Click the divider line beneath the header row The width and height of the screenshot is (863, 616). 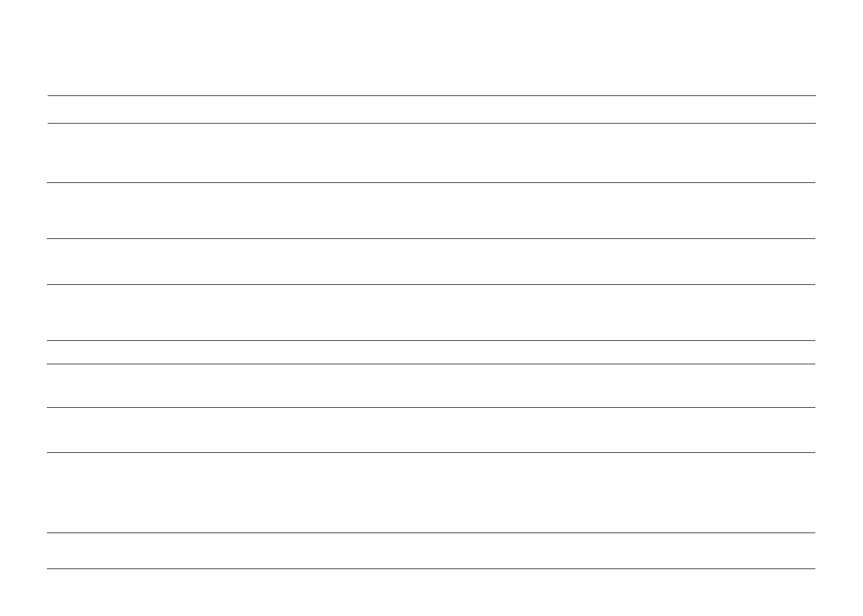431,124
